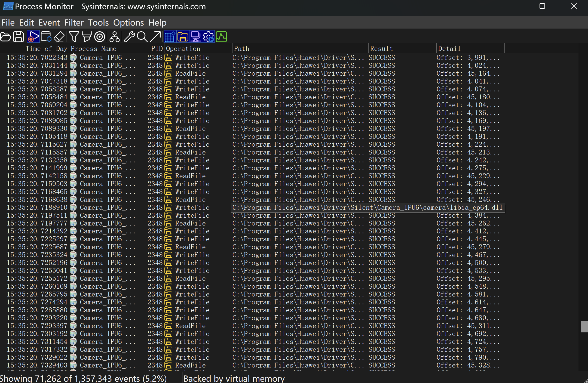This screenshot has width=588, height=383.
Task: Open a saved log with the Open icon
Action: pyautogui.click(x=6, y=37)
